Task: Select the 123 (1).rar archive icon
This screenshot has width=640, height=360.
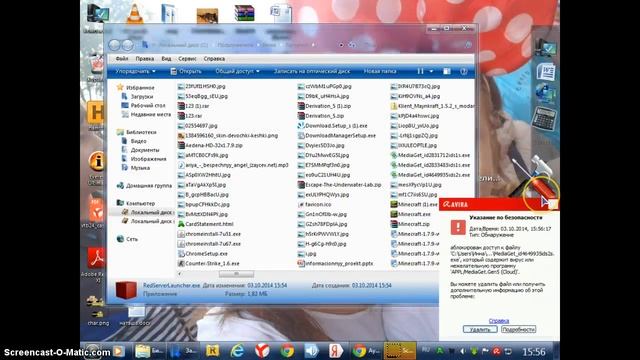Action: pyautogui.click(x=181, y=106)
